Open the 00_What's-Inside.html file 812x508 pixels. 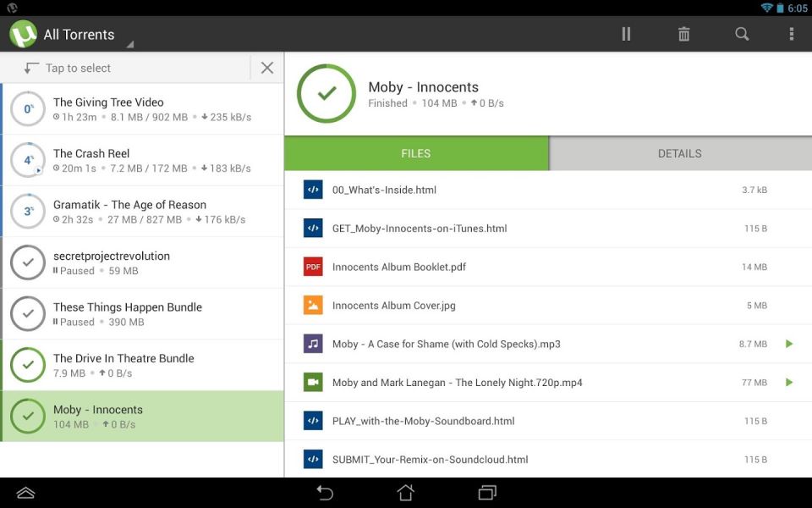coord(384,190)
